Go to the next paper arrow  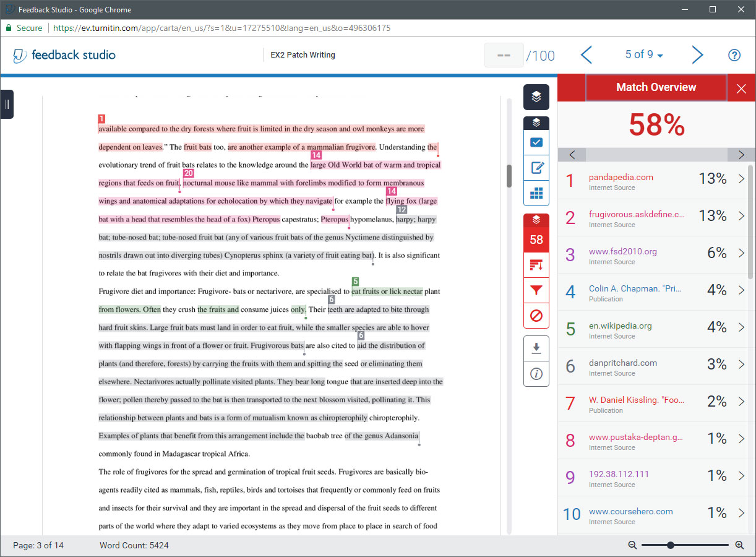tap(697, 55)
